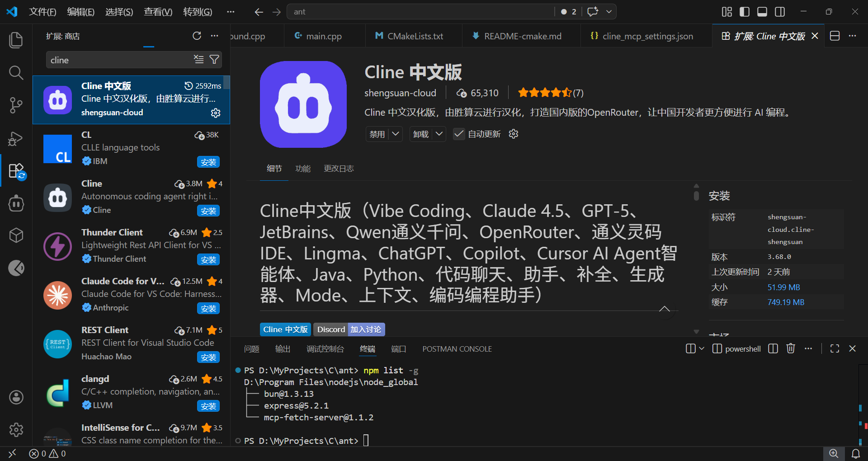
Task: Kill the terminal with the trash icon
Action: point(791,348)
